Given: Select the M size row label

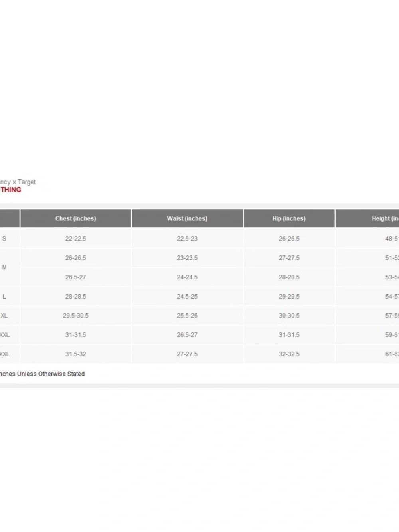Looking at the screenshot, I should pos(4,267).
